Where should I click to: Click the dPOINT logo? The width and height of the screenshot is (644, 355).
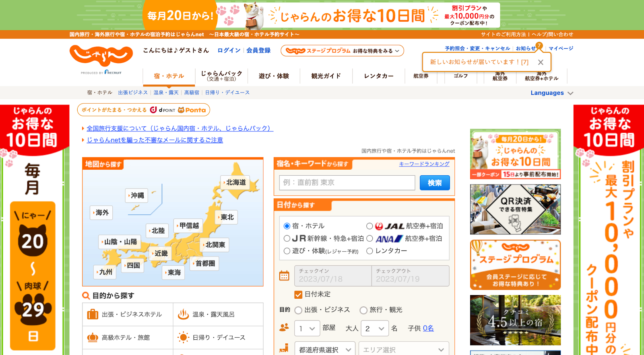(x=163, y=110)
